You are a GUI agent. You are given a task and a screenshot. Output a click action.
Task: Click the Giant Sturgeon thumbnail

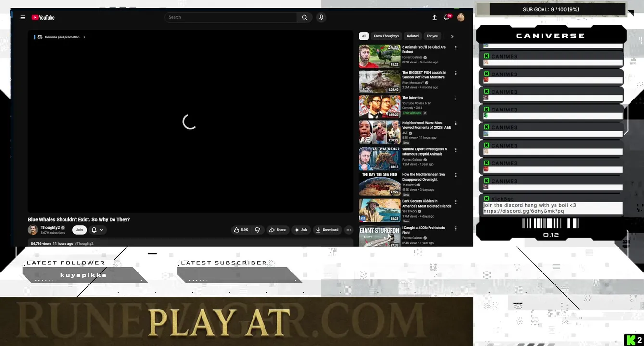pyautogui.click(x=379, y=236)
